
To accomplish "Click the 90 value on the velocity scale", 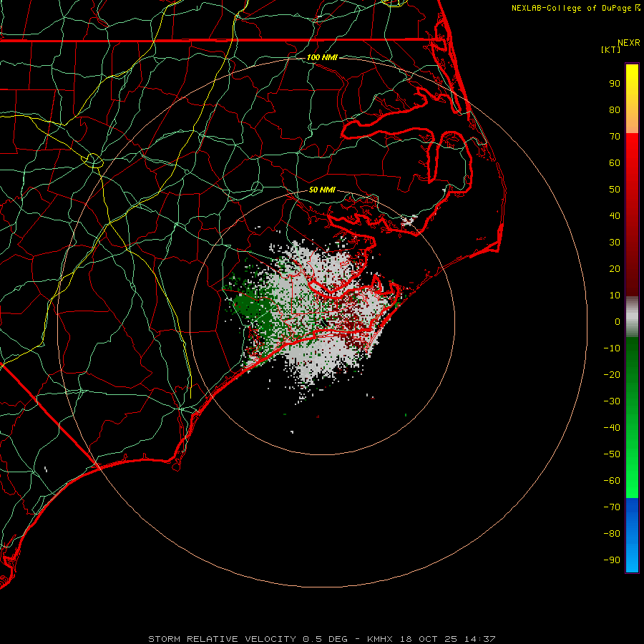I will click(x=615, y=84).
